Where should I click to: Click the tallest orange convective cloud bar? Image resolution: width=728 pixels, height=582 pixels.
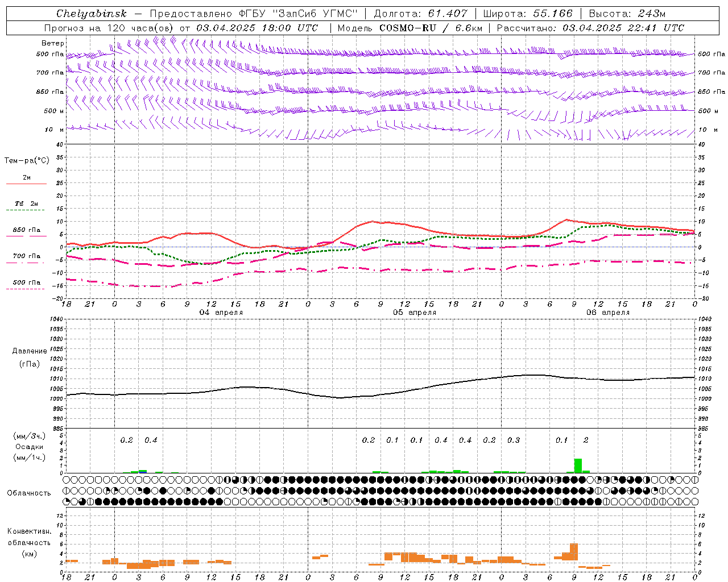(x=574, y=551)
